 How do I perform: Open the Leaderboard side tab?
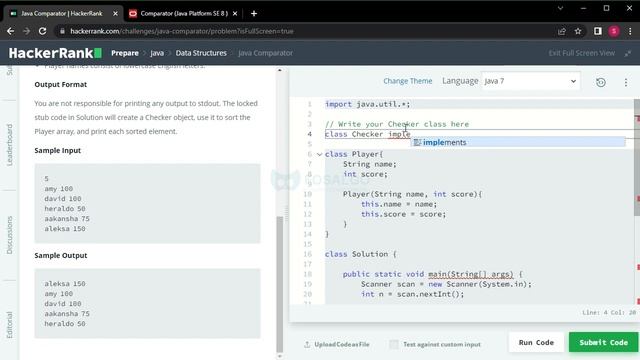[x=10, y=144]
